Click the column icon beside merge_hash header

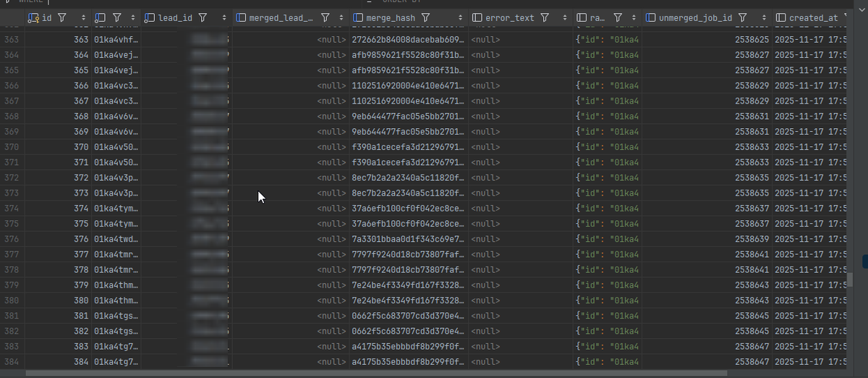point(359,17)
